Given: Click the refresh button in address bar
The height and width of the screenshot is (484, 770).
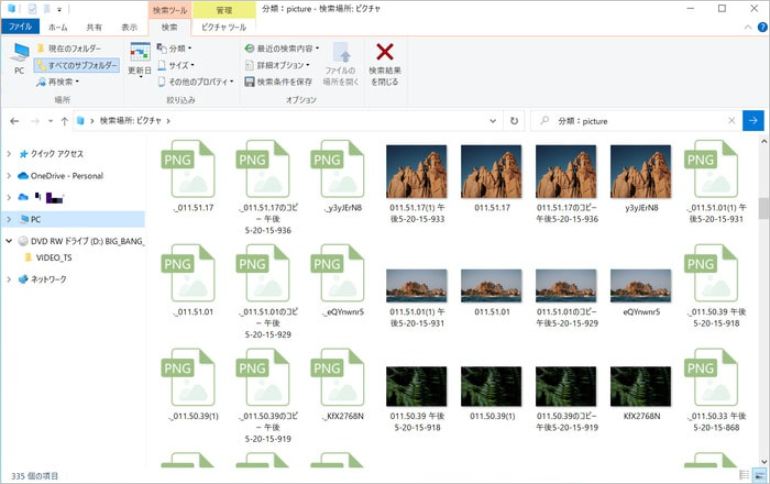Looking at the screenshot, I should [x=515, y=121].
